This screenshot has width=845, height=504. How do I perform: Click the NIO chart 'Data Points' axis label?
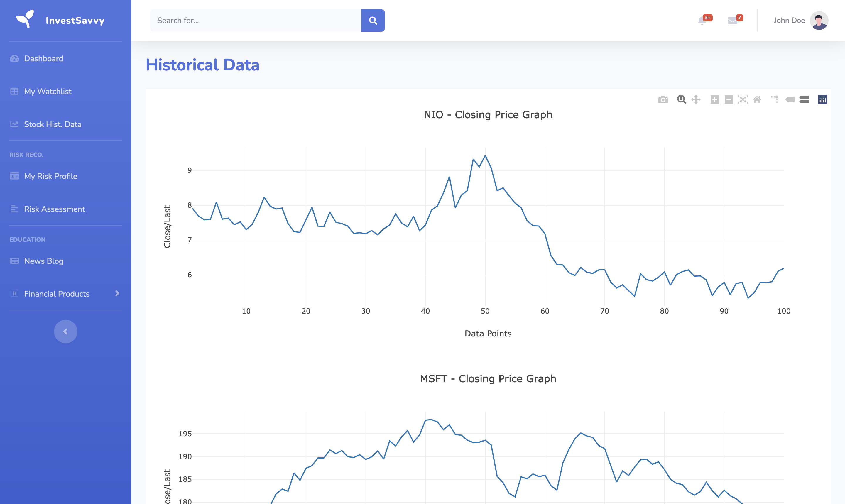pyautogui.click(x=488, y=334)
